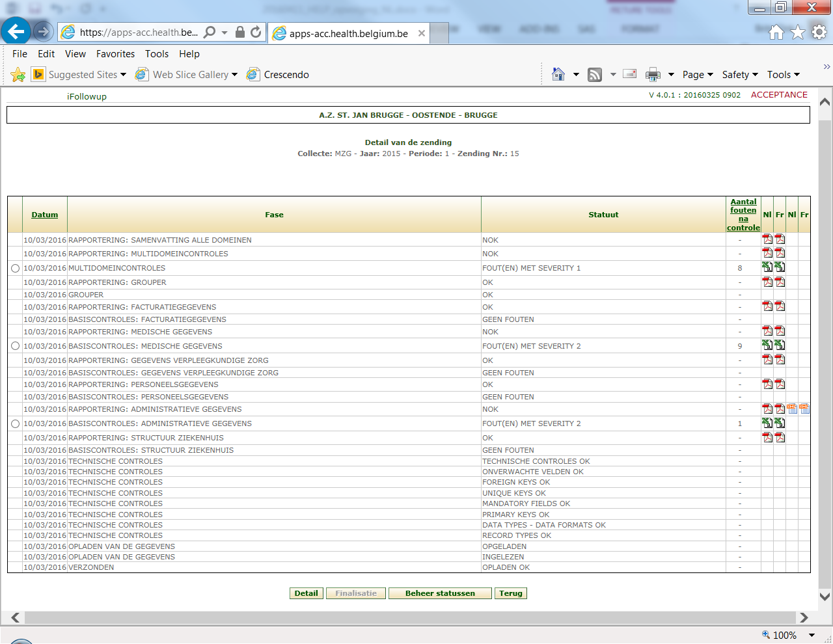Refresh the page from the address bar
Screen dimensions: 833x644
pos(256,32)
